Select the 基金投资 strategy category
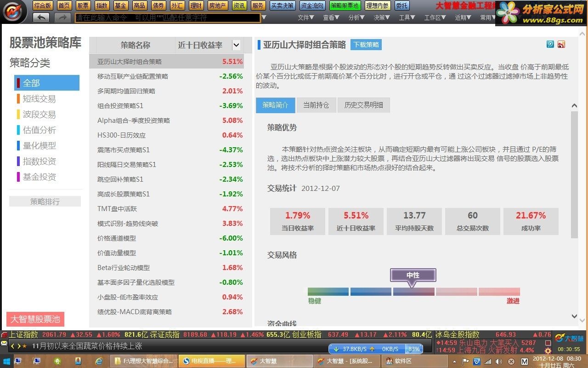588x368 pixels. pos(39,177)
